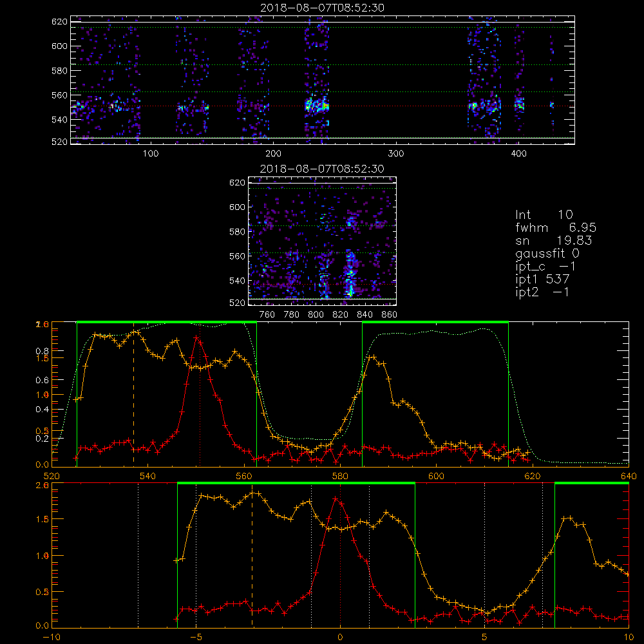Click the middle image's 2018-08-07T08:52:30 title

point(322,169)
